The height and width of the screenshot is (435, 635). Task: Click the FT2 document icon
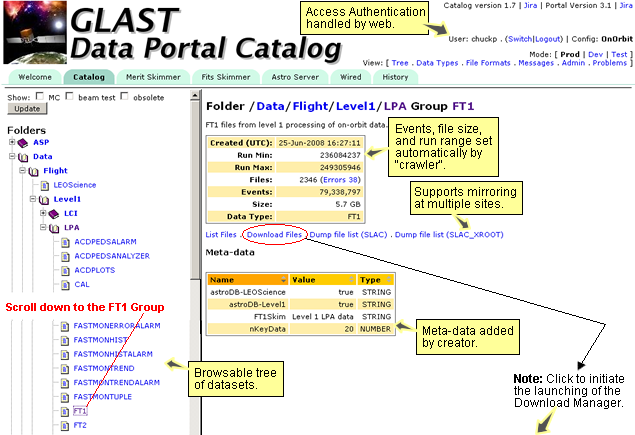65,426
